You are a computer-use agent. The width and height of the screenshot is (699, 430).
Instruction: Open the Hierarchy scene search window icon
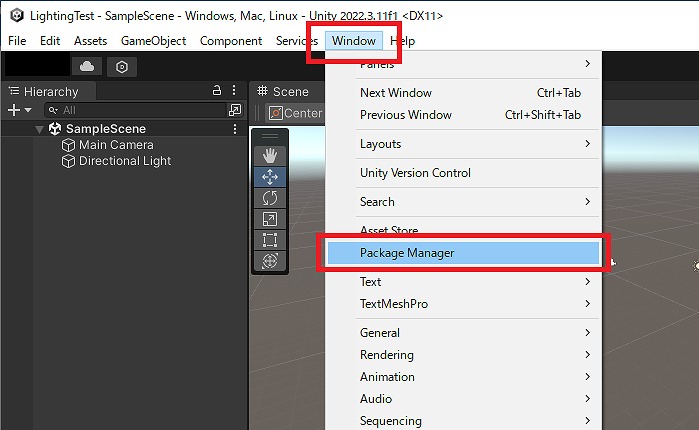click(235, 110)
